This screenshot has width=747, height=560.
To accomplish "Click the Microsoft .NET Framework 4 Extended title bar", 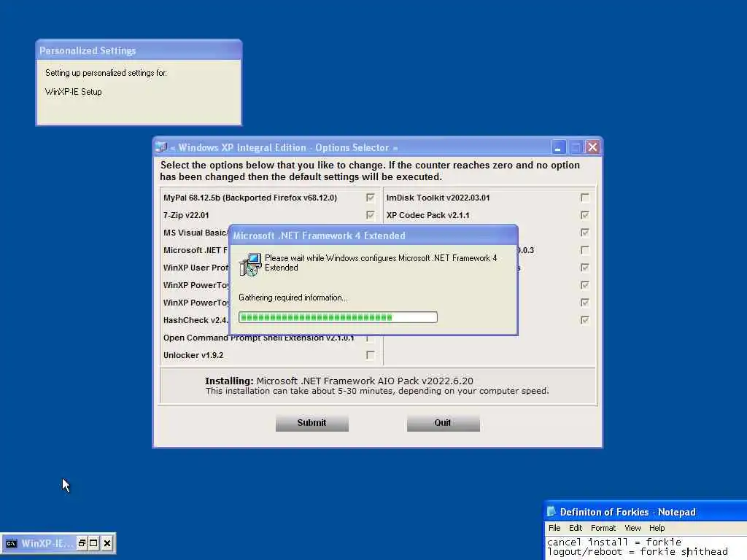I will click(x=373, y=236).
